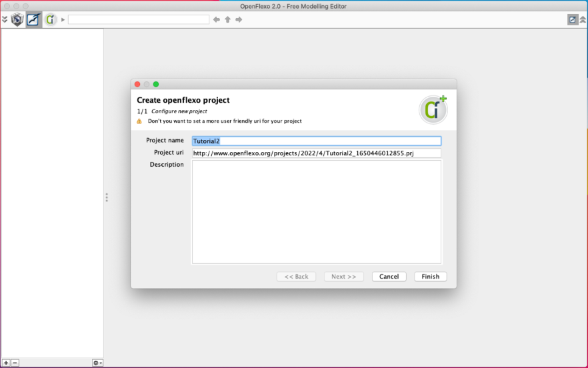This screenshot has width=588, height=368.
Task: Select the Free Modelling Editor perspective icon
Action: 33,19
